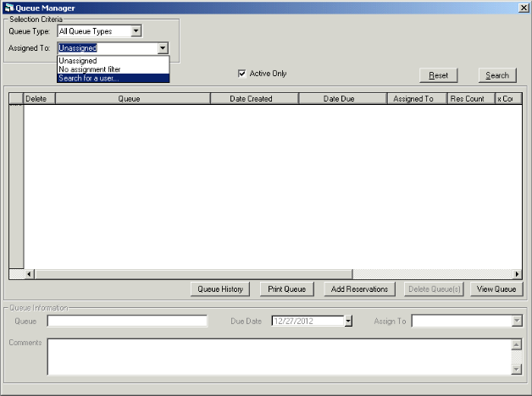This screenshot has width=532, height=396.
Task: Sort by the Delete column header
Action: tap(39, 98)
